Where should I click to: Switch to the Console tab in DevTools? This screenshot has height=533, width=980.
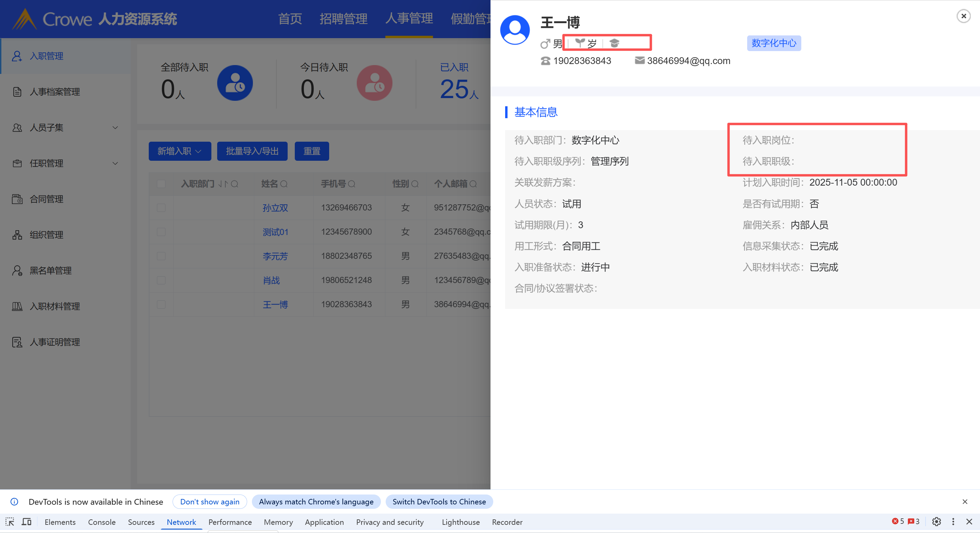(101, 522)
